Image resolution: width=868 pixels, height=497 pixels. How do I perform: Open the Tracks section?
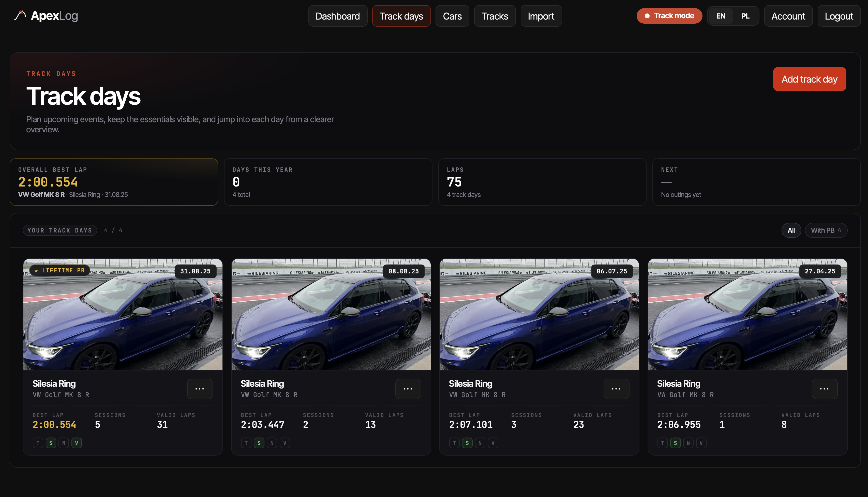tap(495, 16)
